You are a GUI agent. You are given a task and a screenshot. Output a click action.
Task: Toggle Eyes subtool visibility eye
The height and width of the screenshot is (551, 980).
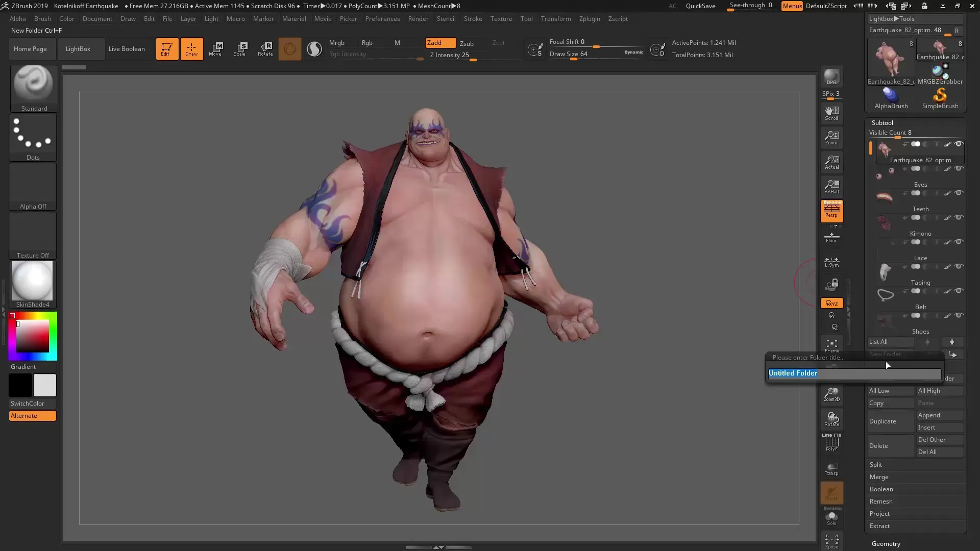[959, 169]
